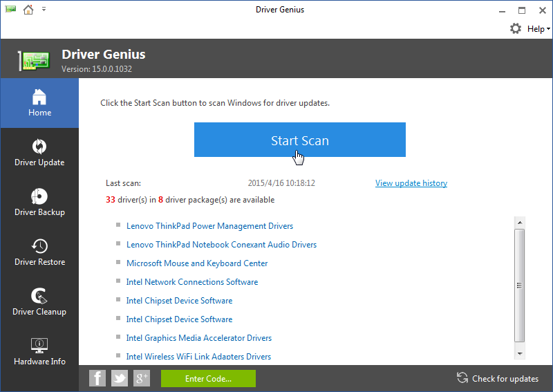Open Intel Graphics Media Accelerator Drivers link
This screenshot has width=553, height=392.
pos(199,338)
